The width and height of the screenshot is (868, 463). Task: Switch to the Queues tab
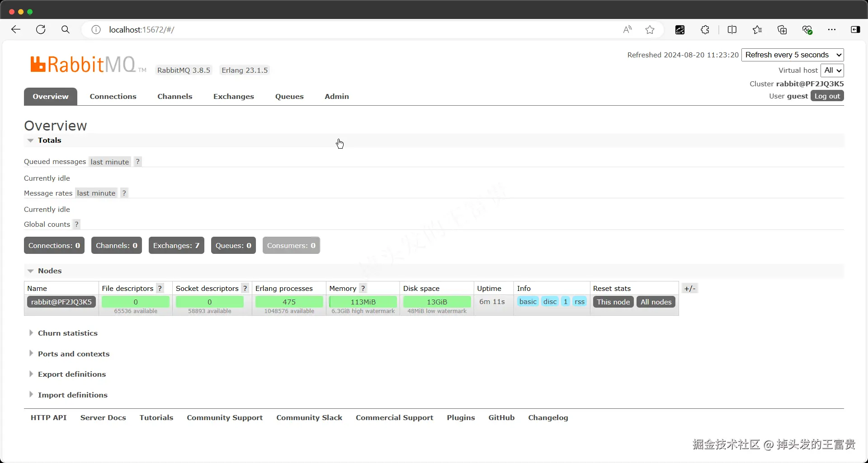[289, 96]
